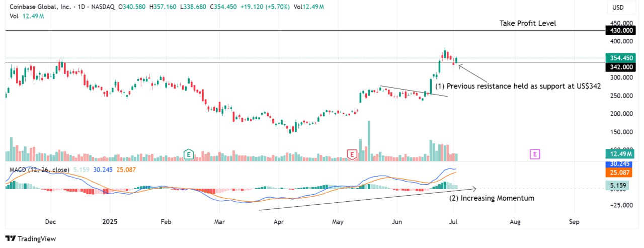Click the 12.49M volume axis label
Screen dimensions: 644x248
[621, 154]
